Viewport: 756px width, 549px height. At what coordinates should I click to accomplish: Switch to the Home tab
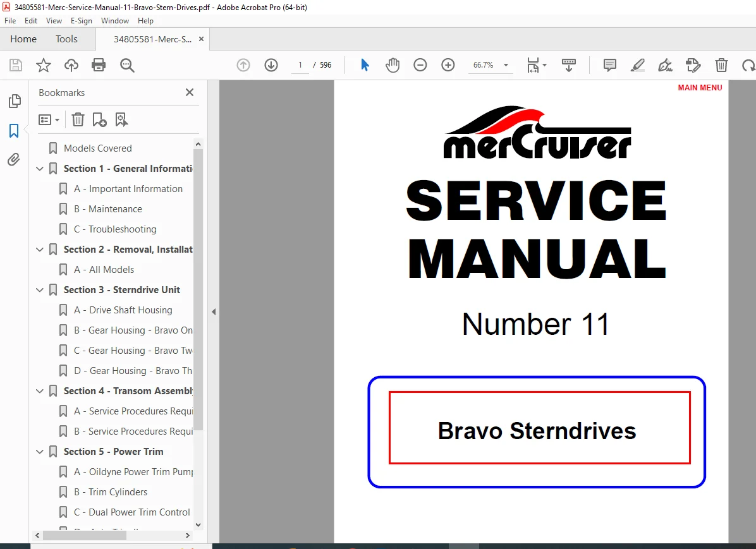(23, 39)
